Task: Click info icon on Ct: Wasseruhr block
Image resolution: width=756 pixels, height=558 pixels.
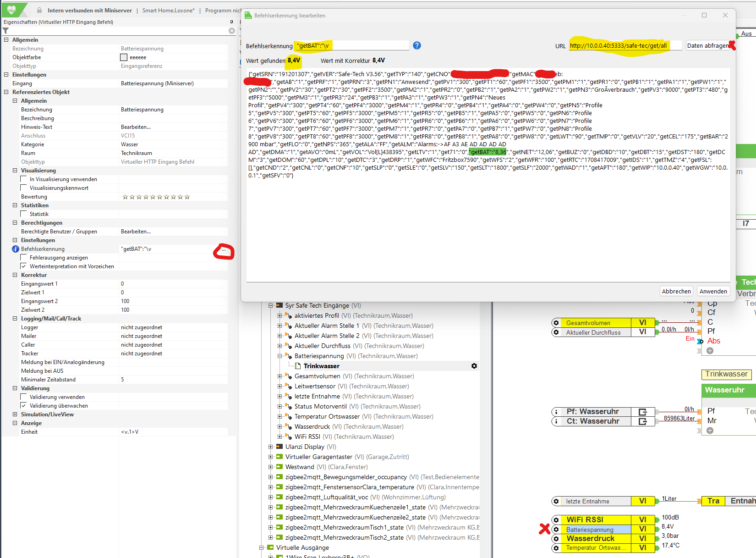Action: click(556, 421)
